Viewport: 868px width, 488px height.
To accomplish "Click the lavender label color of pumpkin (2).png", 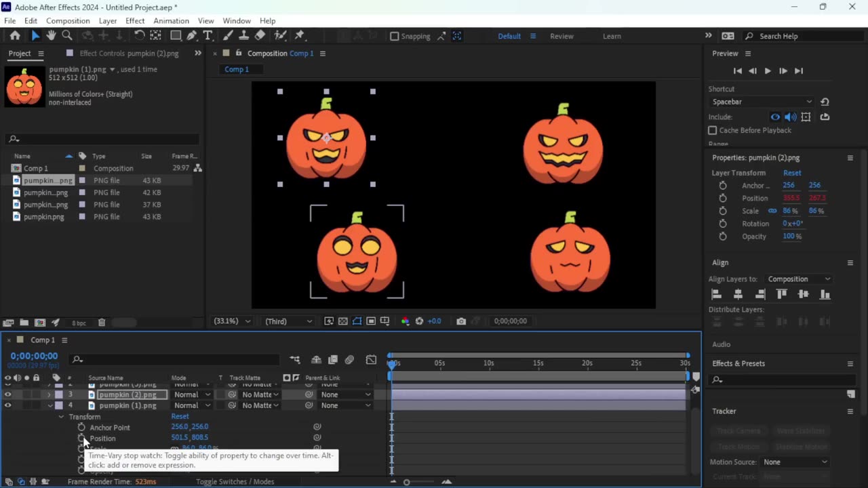I will [x=59, y=394].
